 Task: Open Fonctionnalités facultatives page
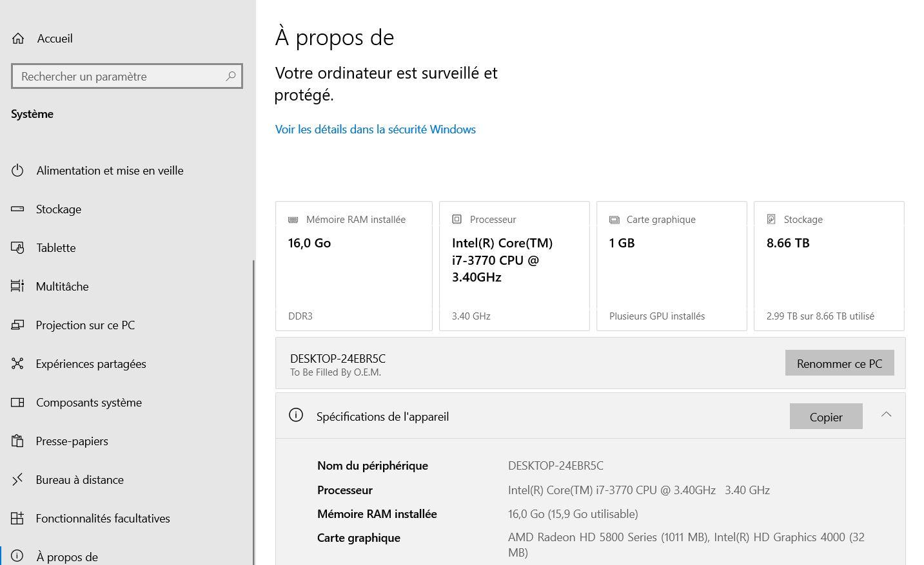point(103,519)
